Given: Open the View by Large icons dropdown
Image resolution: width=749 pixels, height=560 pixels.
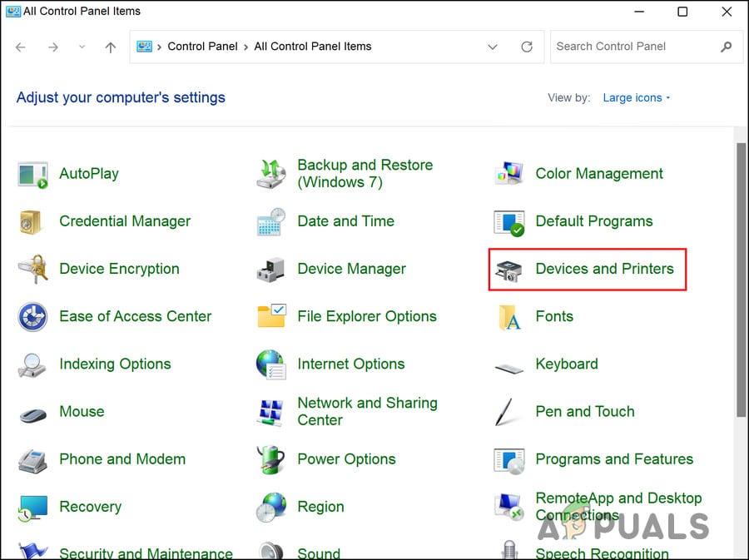Looking at the screenshot, I should click(636, 98).
